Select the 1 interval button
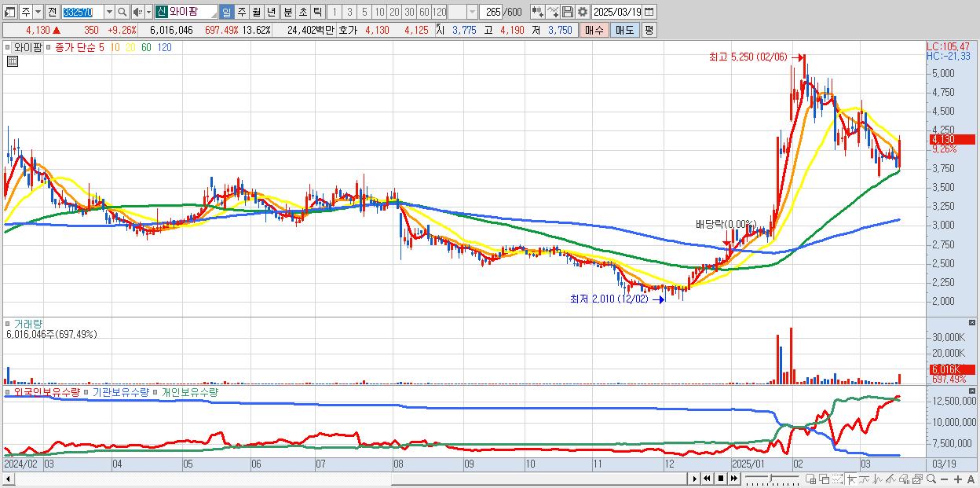980x488 pixels. (334, 12)
